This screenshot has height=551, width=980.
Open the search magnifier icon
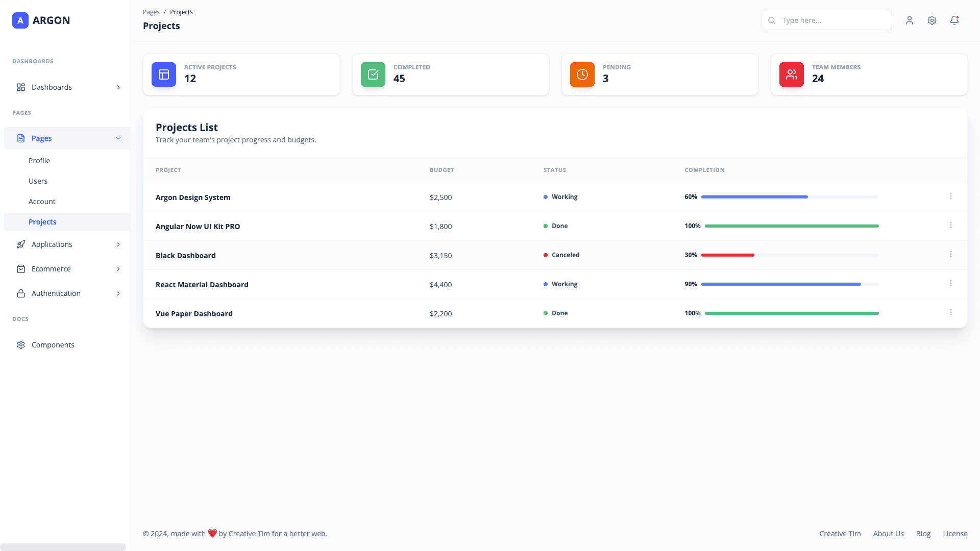(772, 20)
